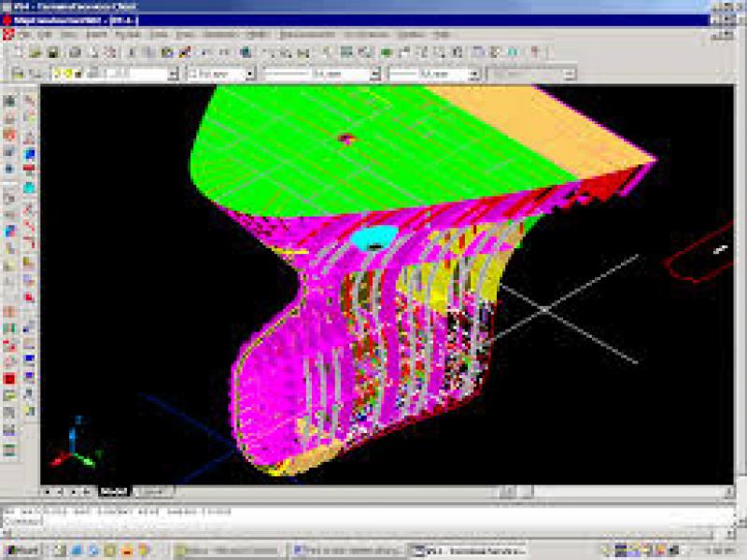The image size is (747, 560).
Task: Expand the linetype control dropdown
Action: click(x=374, y=73)
